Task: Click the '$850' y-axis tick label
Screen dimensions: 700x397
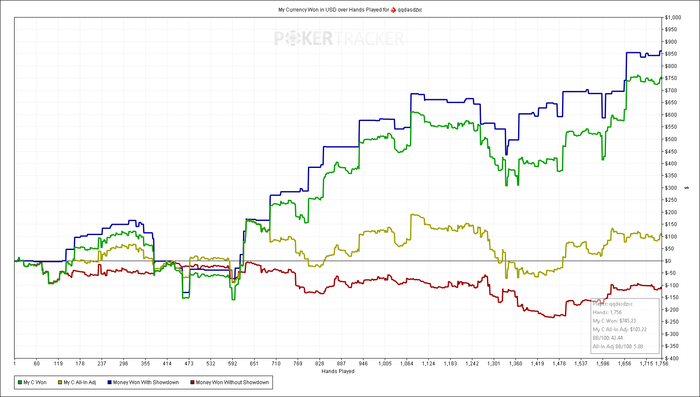Action: pos(670,54)
